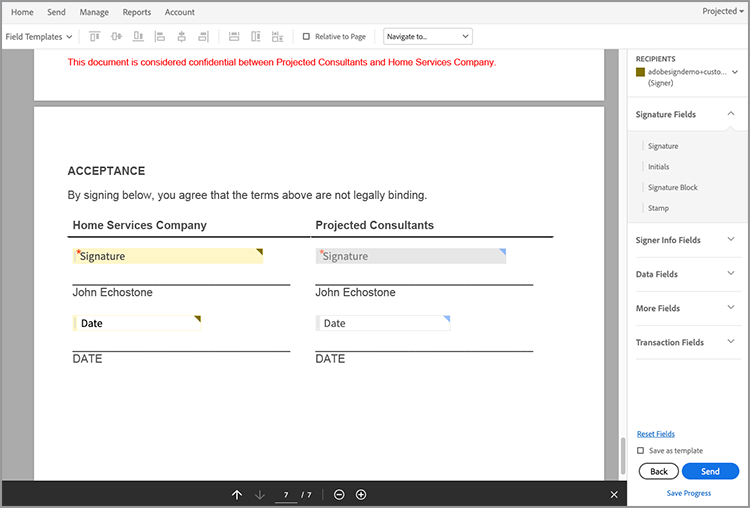
Task: Select the Signature field type
Action: [663, 146]
